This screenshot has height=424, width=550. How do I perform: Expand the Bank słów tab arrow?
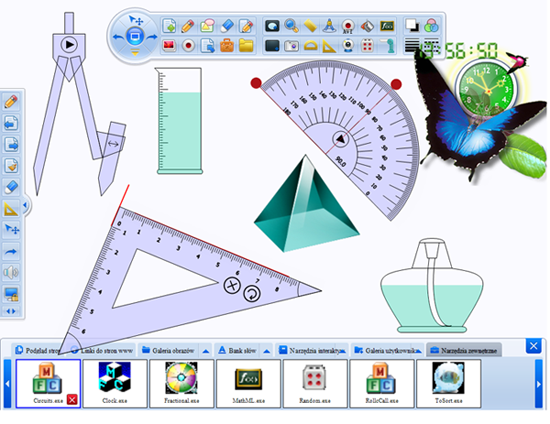pos(267,351)
